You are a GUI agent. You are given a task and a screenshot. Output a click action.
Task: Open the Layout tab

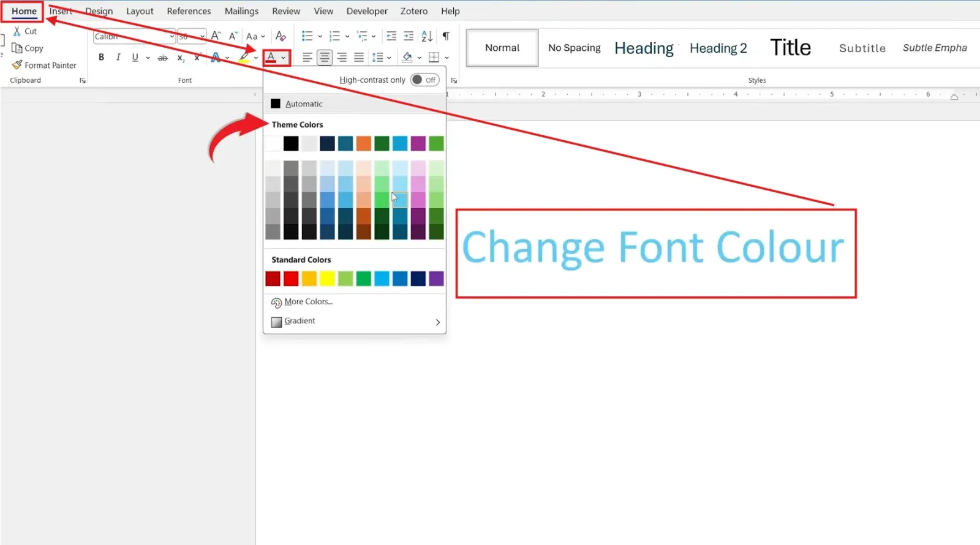click(140, 11)
